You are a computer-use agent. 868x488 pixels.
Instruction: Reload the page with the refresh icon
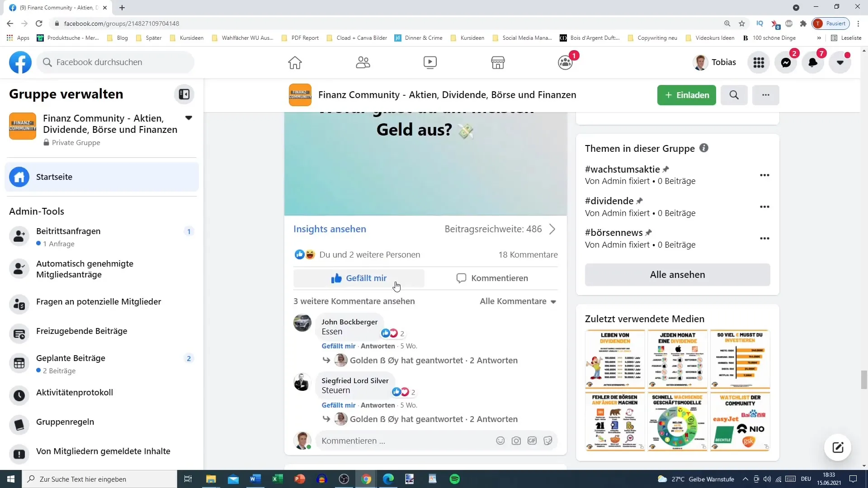coord(39,23)
